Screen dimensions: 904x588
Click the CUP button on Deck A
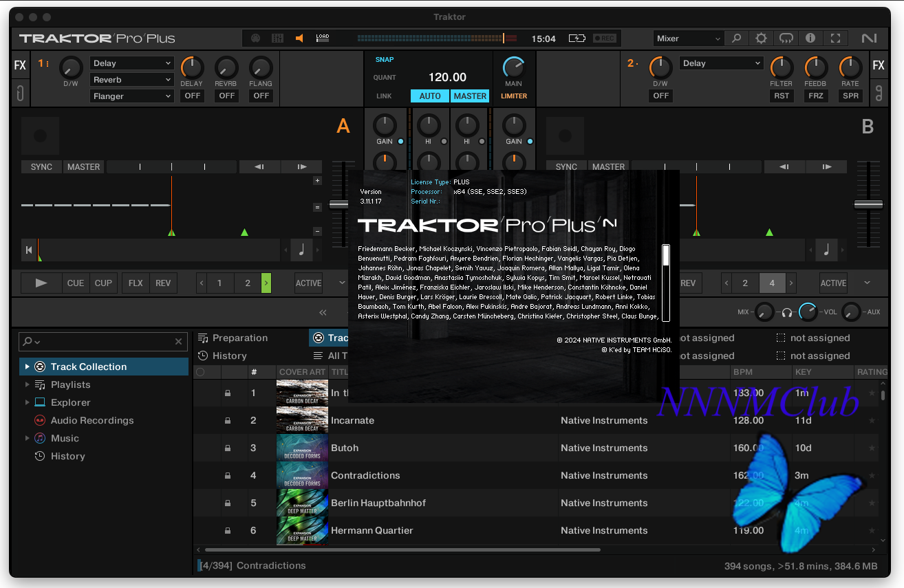103,283
